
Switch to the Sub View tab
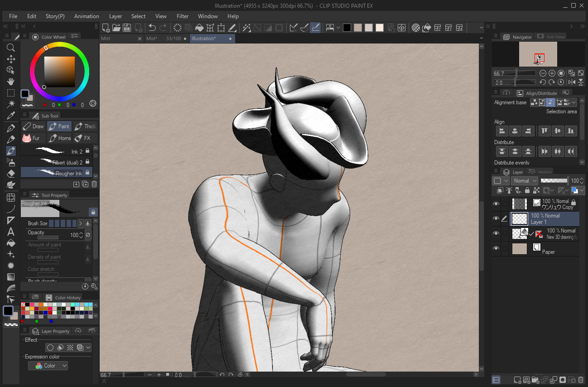550,37
